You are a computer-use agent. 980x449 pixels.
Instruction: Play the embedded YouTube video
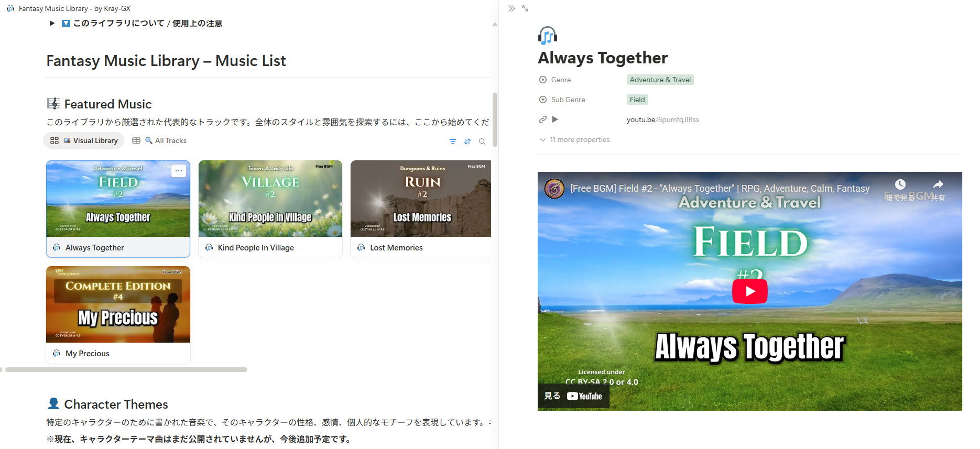coord(750,291)
